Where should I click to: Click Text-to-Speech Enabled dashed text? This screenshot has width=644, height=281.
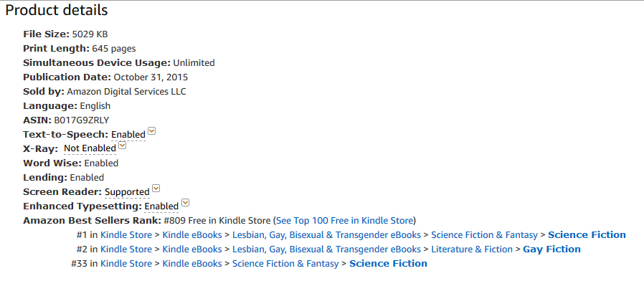[x=128, y=135]
